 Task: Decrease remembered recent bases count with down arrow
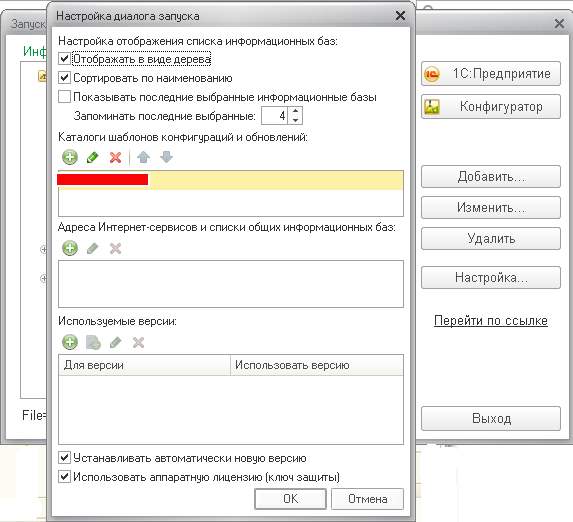point(296,120)
